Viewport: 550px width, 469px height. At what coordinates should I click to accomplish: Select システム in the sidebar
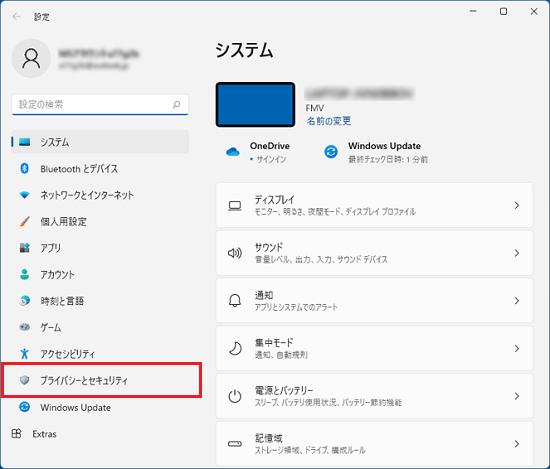pos(100,142)
